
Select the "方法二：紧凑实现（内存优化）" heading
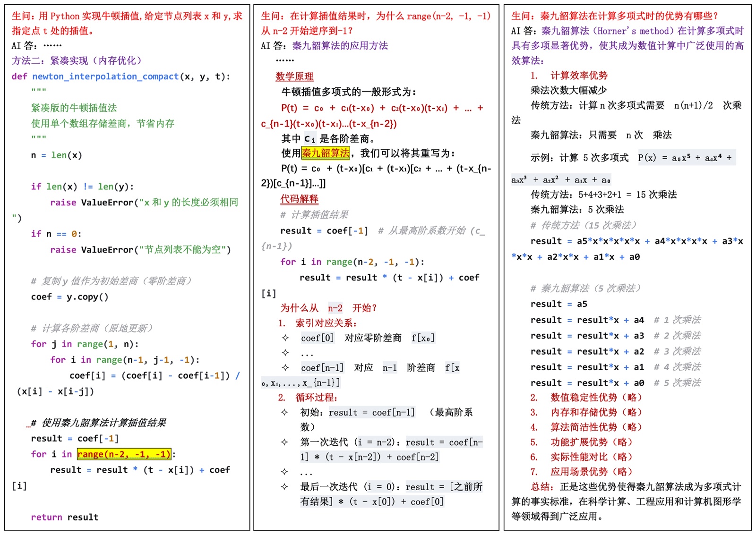pos(77,61)
